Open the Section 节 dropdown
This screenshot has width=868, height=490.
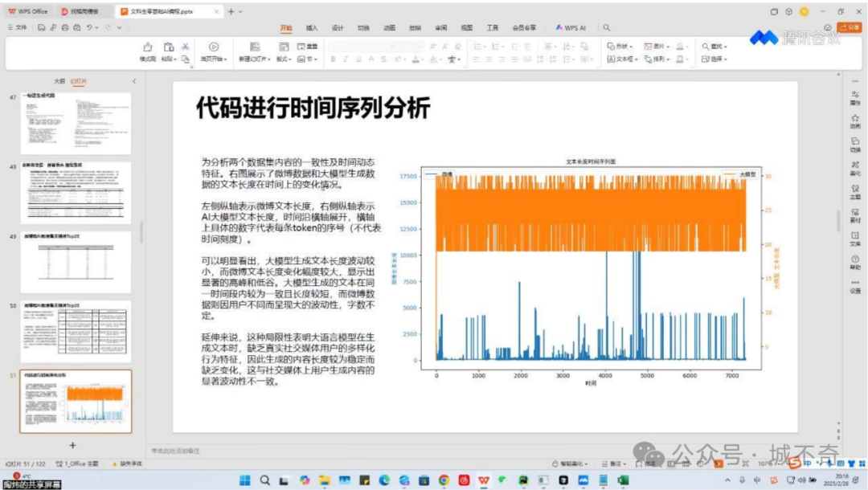pos(307,59)
